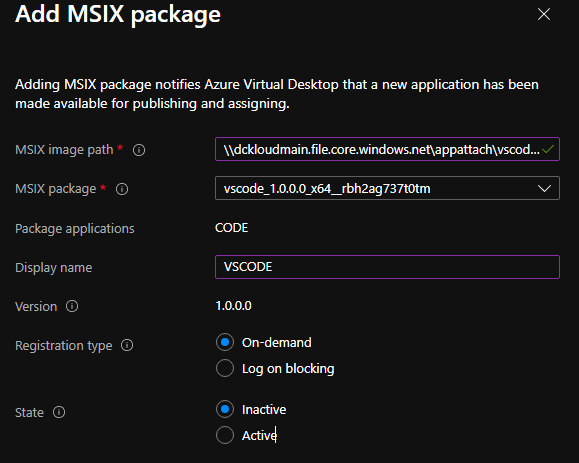Screen dimensions: 579x463
Task: Focus the MSIX image path field
Action: [x=387, y=149]
